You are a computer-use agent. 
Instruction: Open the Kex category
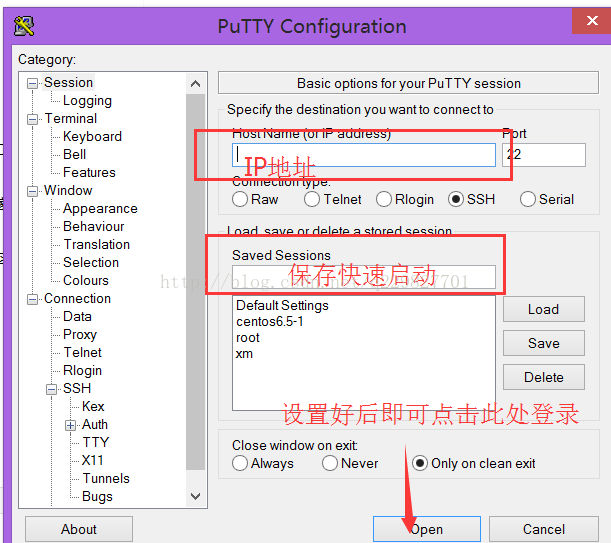(93, 406)
